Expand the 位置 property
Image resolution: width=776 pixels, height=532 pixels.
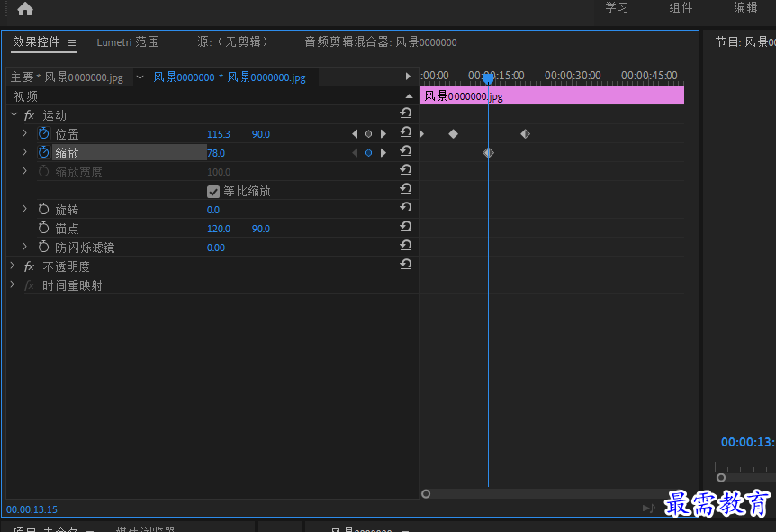click(x=24, y=133)
